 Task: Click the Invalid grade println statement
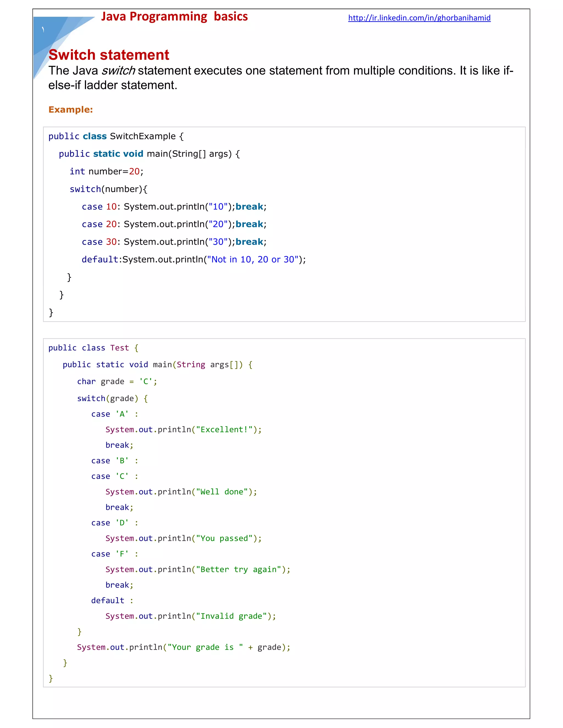191,616
